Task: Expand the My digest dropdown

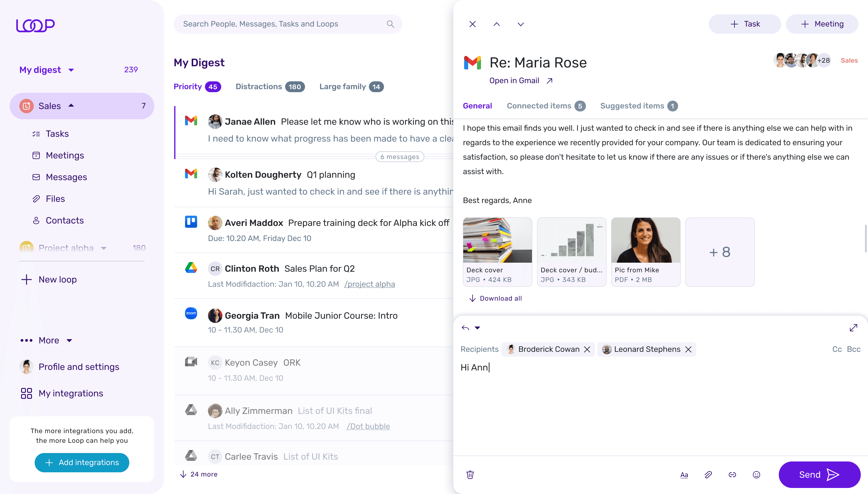Action: (x=71, y=70)
